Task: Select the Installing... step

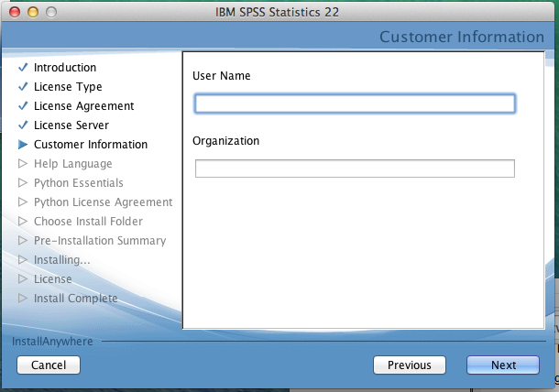Action: pyautogui.click(x=61, y=260)
